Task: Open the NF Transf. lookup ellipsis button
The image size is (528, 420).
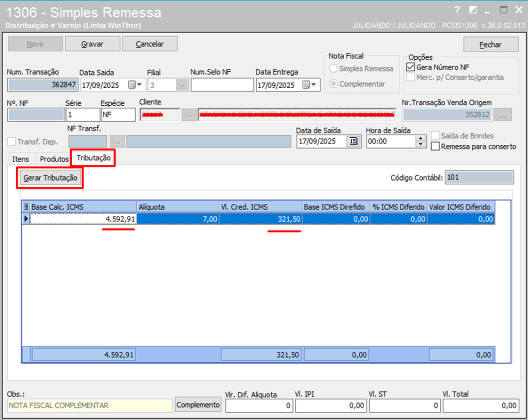Action: 117,141
